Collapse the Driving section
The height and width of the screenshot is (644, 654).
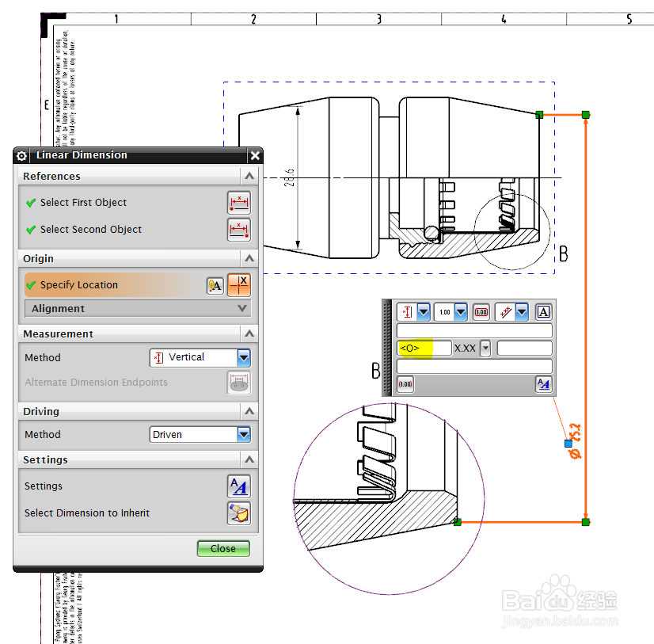pyautogui.click(x=249, y=411)
